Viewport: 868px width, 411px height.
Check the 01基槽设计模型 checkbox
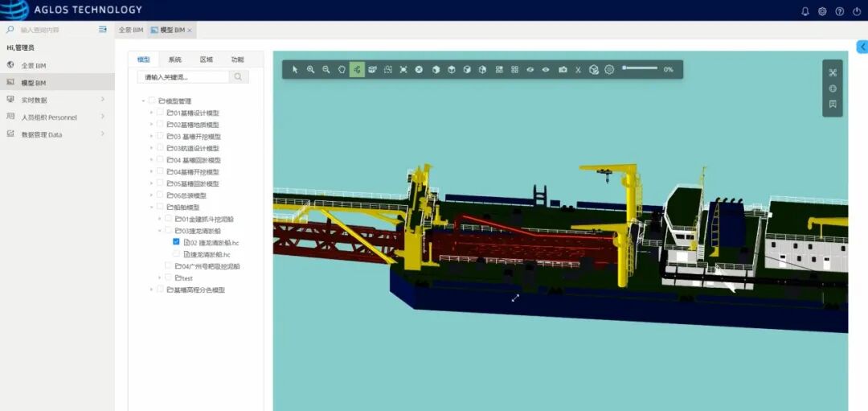(x=160, y=113)
